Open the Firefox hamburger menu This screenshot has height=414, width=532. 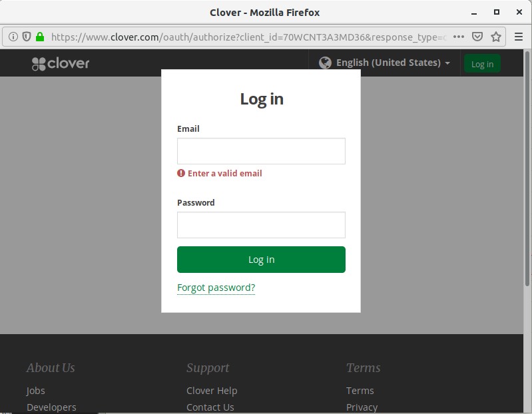pos(519,37)
